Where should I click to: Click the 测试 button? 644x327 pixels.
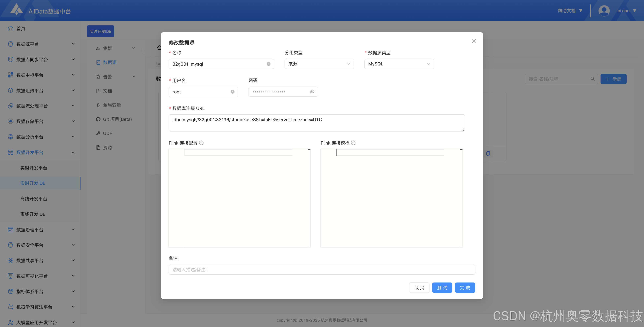pos(442,288)
